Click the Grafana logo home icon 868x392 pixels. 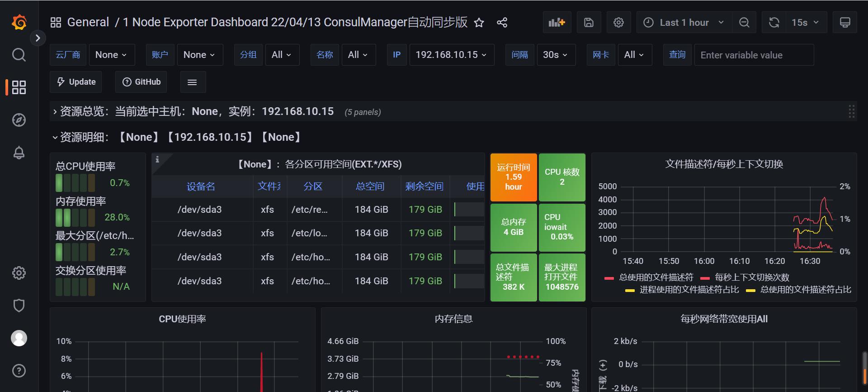click(x=19, y=22)
